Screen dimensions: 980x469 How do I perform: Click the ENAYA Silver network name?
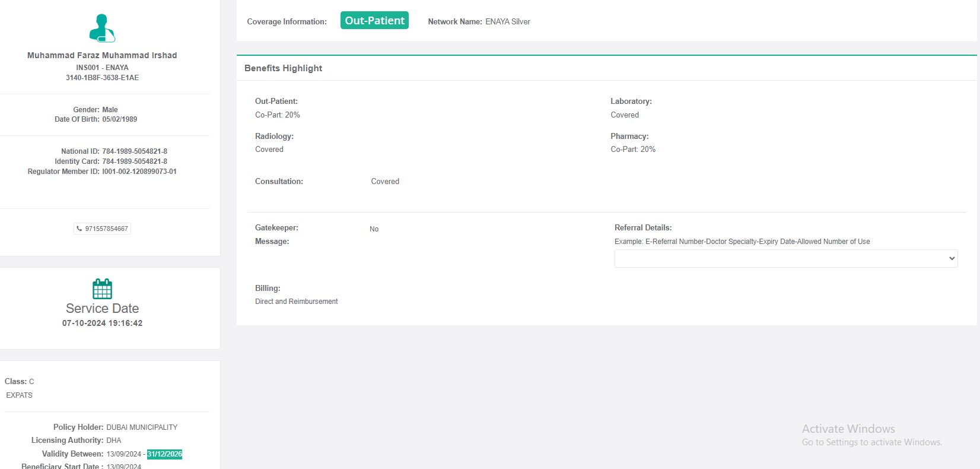tap(507, 22)
